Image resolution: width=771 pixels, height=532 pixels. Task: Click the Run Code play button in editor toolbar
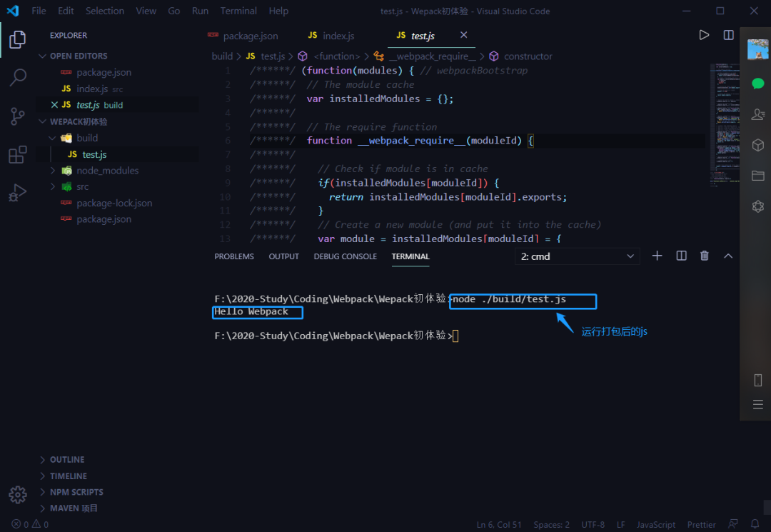(x=704, y=35)
